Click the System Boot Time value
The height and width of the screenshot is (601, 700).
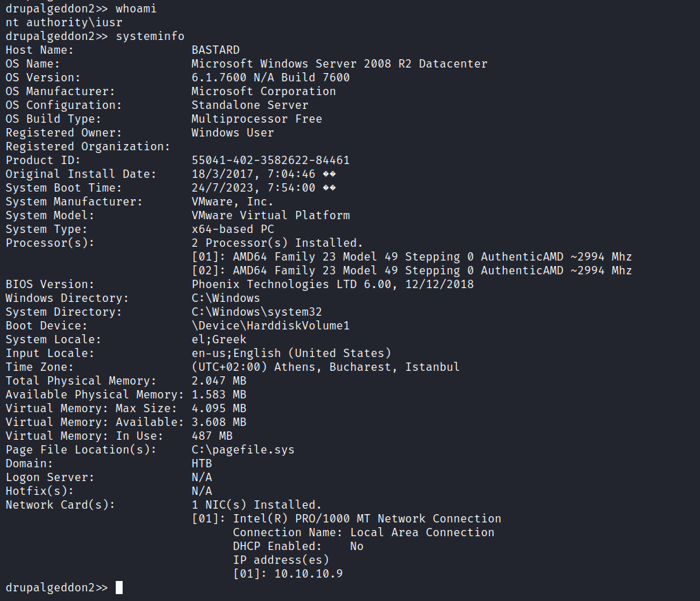click(x=263, y=187)
